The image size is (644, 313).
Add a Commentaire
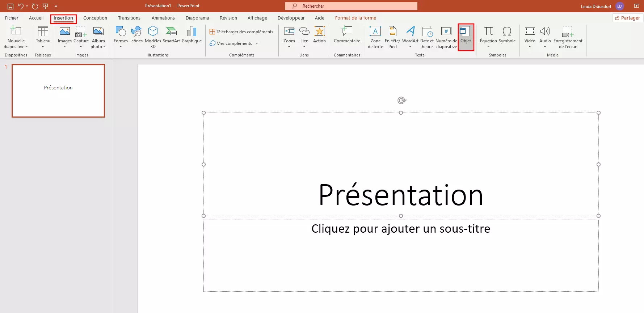347,34
